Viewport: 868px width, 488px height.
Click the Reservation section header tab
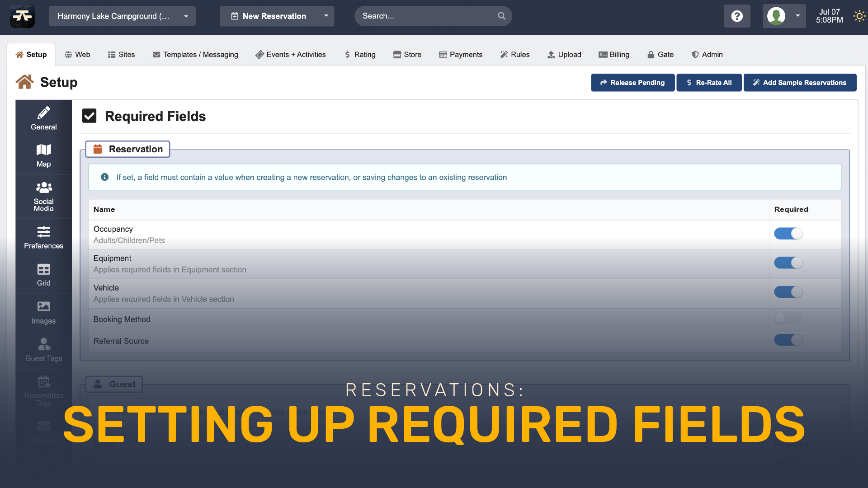[127, 149]
